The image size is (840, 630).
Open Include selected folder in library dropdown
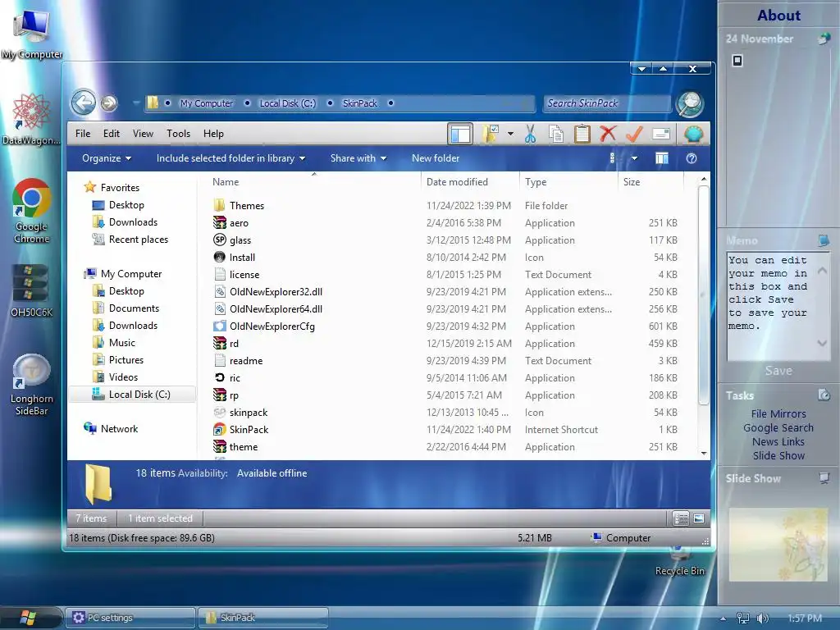[231, 158]
